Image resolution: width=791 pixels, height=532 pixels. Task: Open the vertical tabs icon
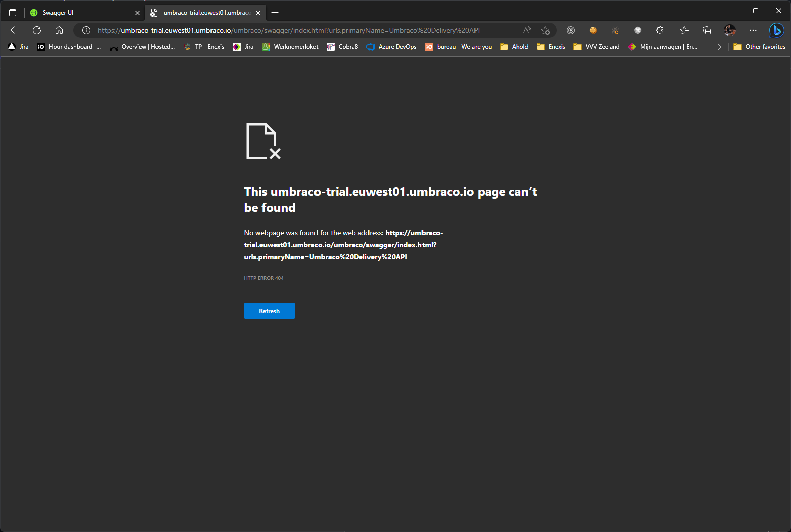(x=12, y=12)
